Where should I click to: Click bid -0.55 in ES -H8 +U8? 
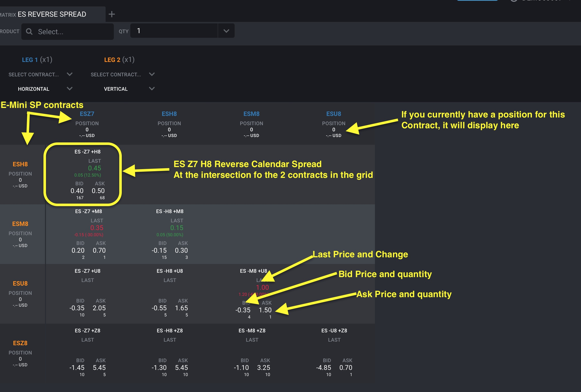pyautogui.click(x=159, y=308)
